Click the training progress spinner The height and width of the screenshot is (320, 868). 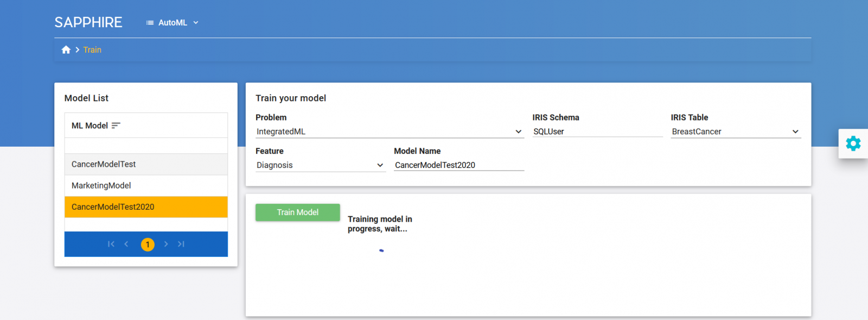pyautogui.click(x=381, y=250)
